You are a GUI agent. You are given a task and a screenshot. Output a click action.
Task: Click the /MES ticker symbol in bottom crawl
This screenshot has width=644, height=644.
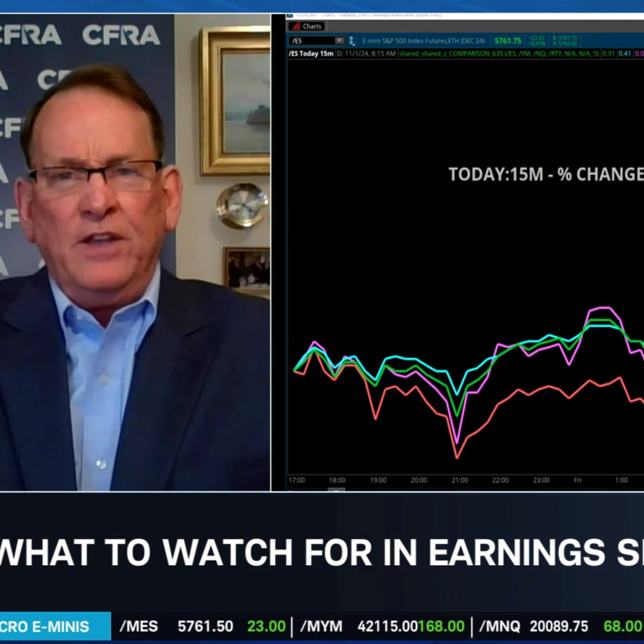tap(139, 626)
